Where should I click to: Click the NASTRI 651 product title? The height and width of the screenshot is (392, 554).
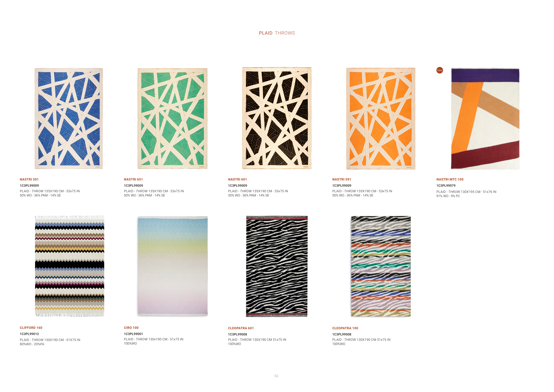tap(133, 179)
